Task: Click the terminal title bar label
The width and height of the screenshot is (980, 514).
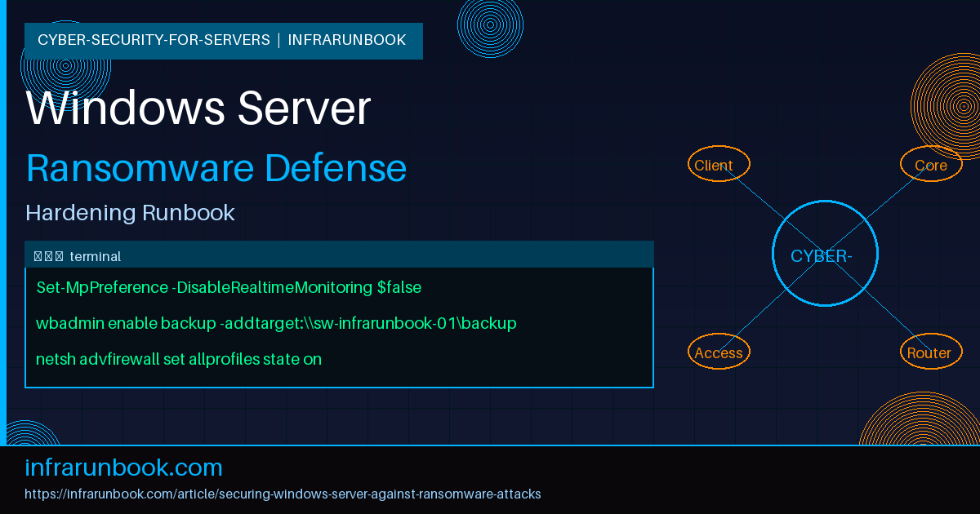Action: [x=96, y=256]
